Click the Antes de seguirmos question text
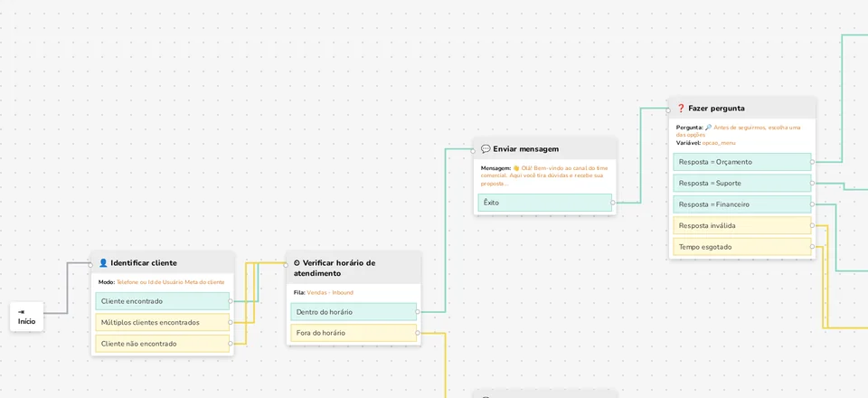 (x=739, y=131)
